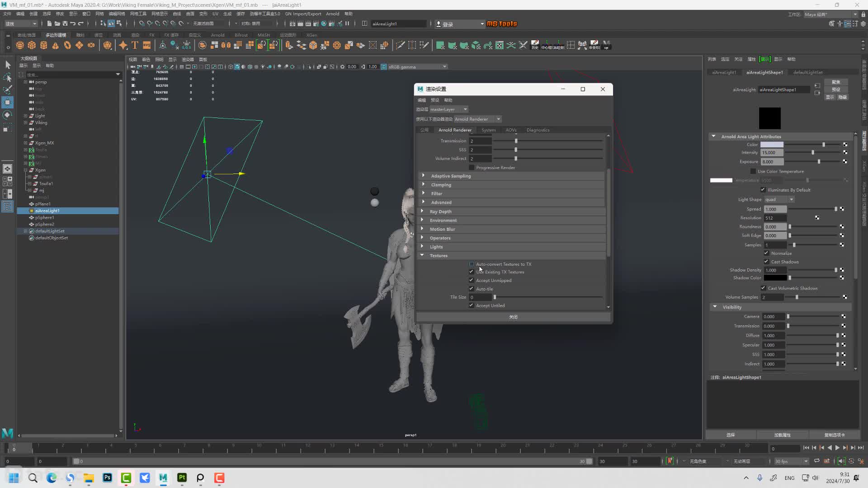Viewport: 868px width, 488px height.
Task: Open Windows Start menu
Action: coord(14,478)
